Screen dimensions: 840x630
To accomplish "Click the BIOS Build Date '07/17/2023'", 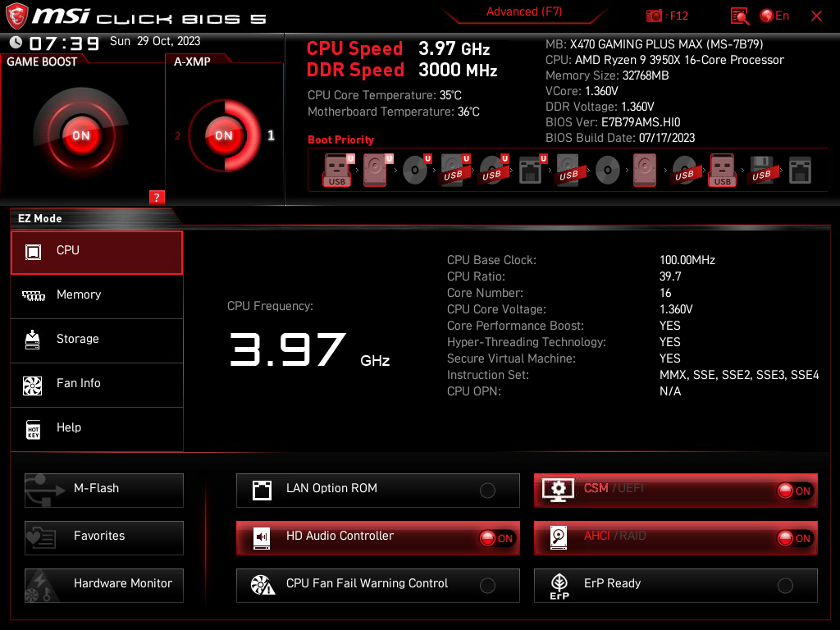I will (x=667, y=138).
